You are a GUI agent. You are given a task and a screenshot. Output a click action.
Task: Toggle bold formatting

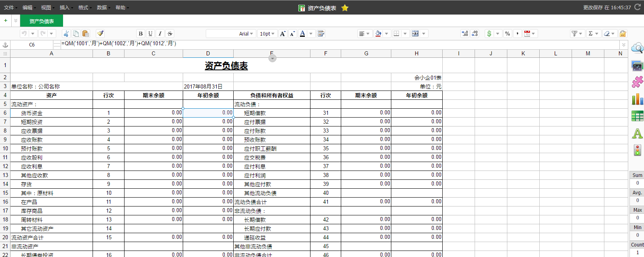tap(141, 34)
